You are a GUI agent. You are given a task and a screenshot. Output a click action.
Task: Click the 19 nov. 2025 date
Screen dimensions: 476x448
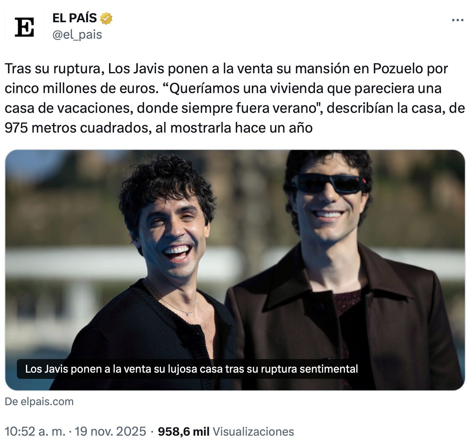click(x=110, y=431)
